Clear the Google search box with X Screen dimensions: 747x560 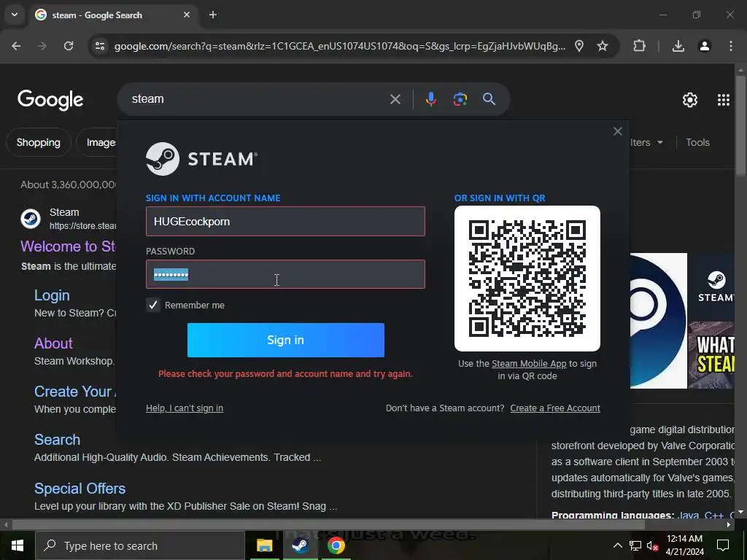point(395,99)
